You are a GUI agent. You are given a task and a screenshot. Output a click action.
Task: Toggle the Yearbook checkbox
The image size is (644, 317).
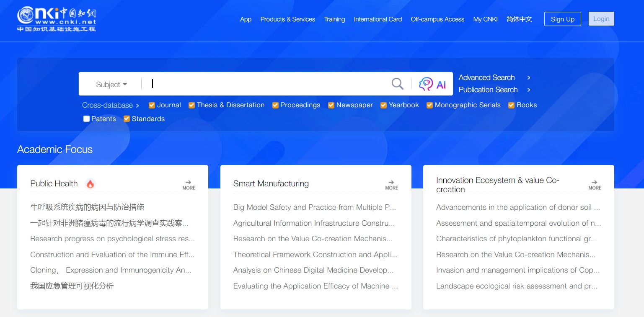[x=383, y=105]
